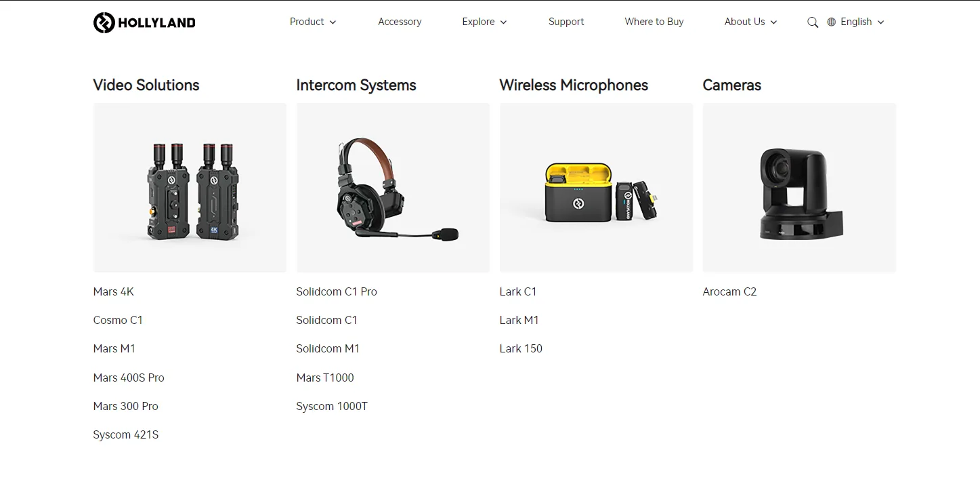This screenshot has width=980, height=488.
Task: Select Solidcom C1 Pro
Action: coord(337,291)
